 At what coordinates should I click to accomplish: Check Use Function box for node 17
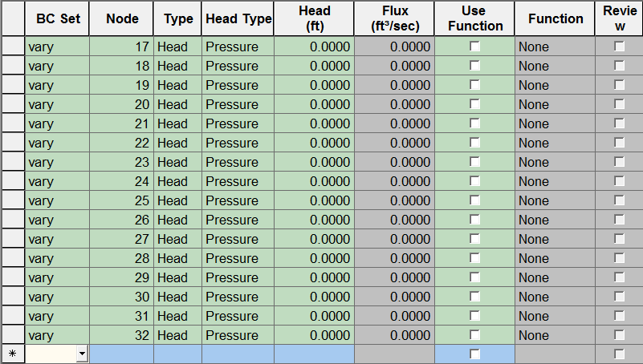click(x=474, y=47)
